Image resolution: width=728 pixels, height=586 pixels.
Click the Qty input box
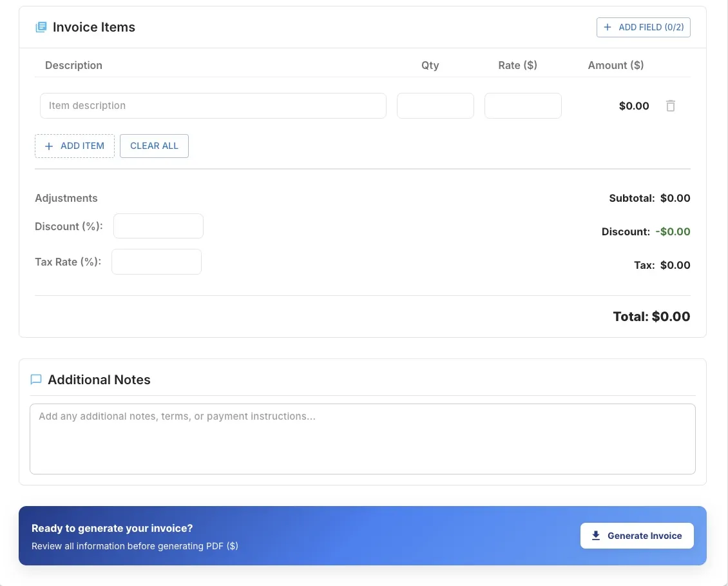point(435,106)
